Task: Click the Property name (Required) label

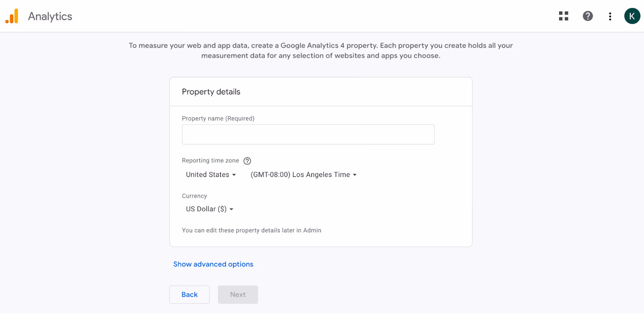Action: (218, 119)
